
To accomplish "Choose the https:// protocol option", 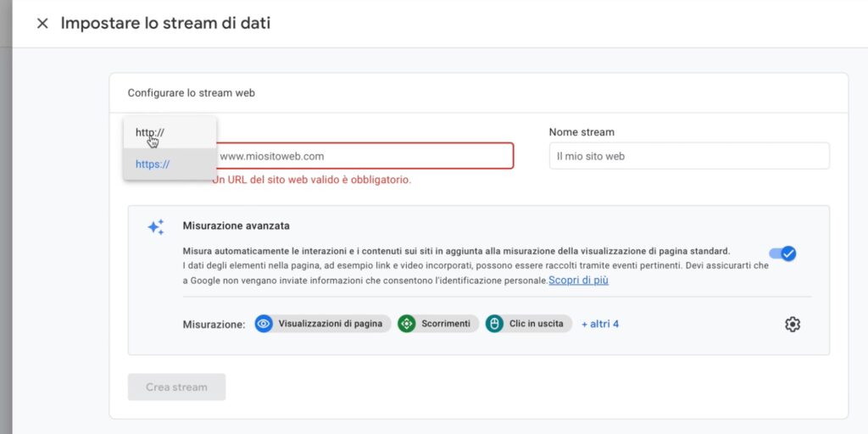I will click(153, 164).
